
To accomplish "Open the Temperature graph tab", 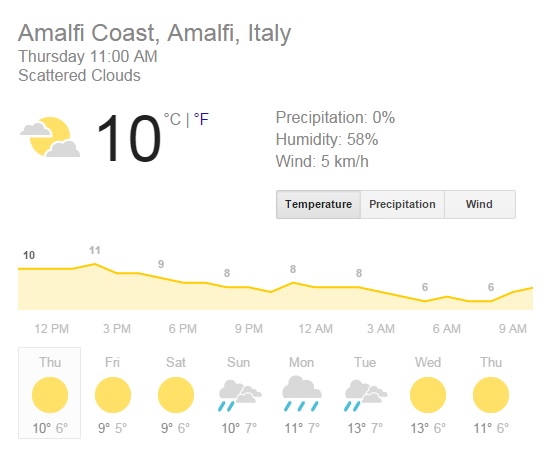I will (x=318, y=205).
